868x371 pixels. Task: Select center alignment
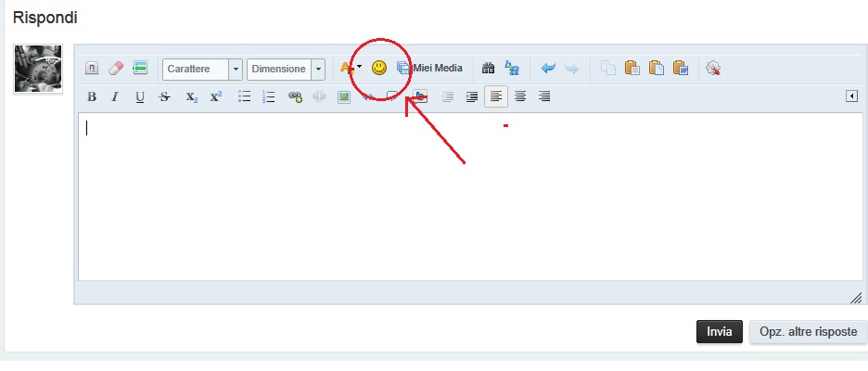pyautogui.click(x=520, y=96)
